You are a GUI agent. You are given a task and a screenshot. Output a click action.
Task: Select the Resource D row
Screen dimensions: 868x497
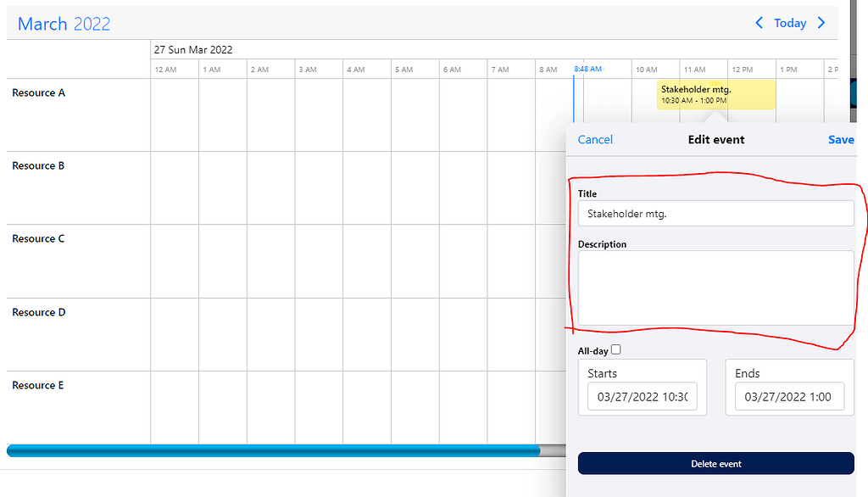pos(39,312)
